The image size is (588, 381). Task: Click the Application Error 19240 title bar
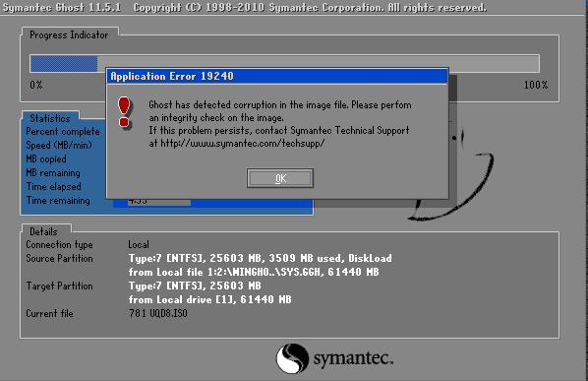pos(277,76)
